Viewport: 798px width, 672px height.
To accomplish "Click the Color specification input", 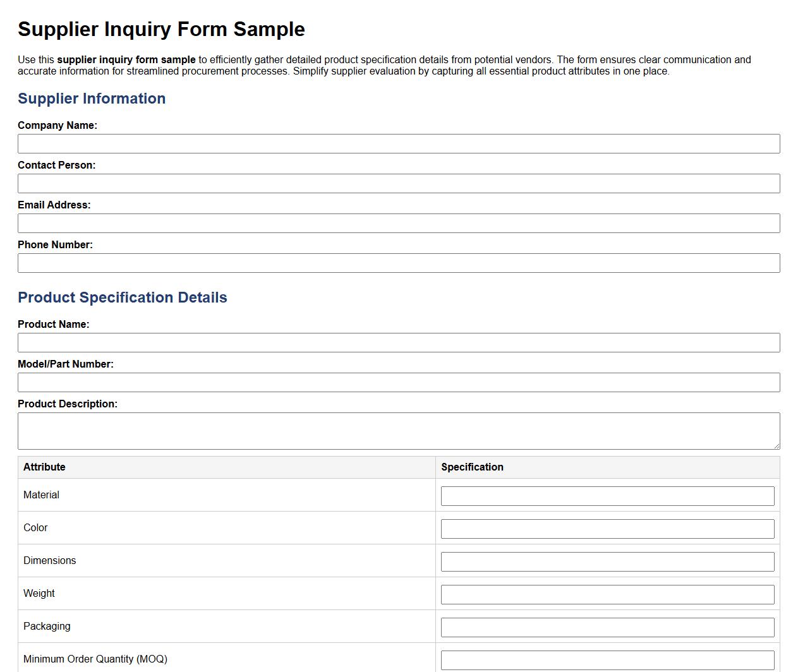I will (x=607, y=529).
